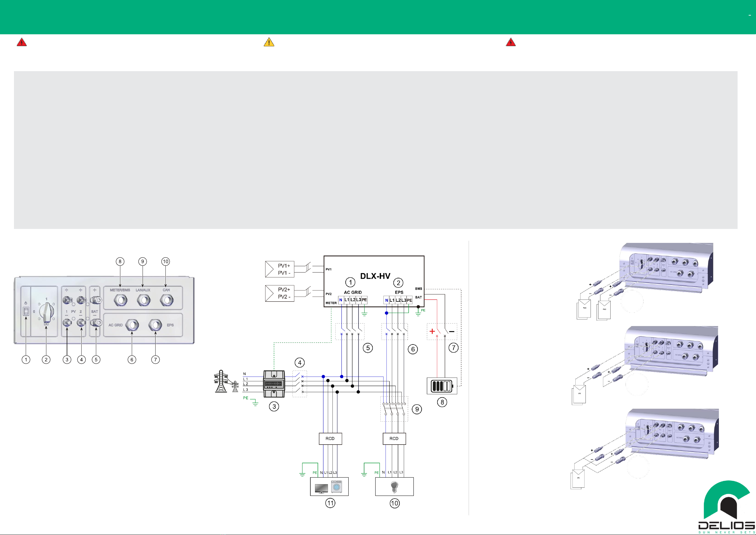Click the CAN connector gland
The width and height of the screenshot is (756, 535).
pyautogui.click(x=166, y=300)
